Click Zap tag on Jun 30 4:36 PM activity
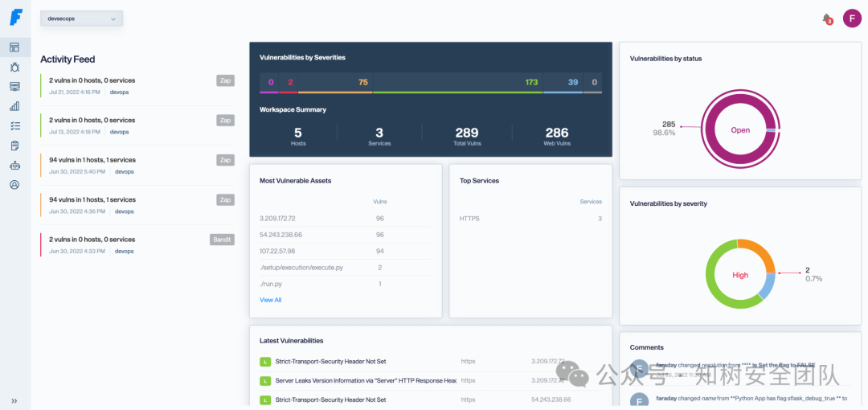Viewport: 868px width, 410px height. click(x=225, y=199)
